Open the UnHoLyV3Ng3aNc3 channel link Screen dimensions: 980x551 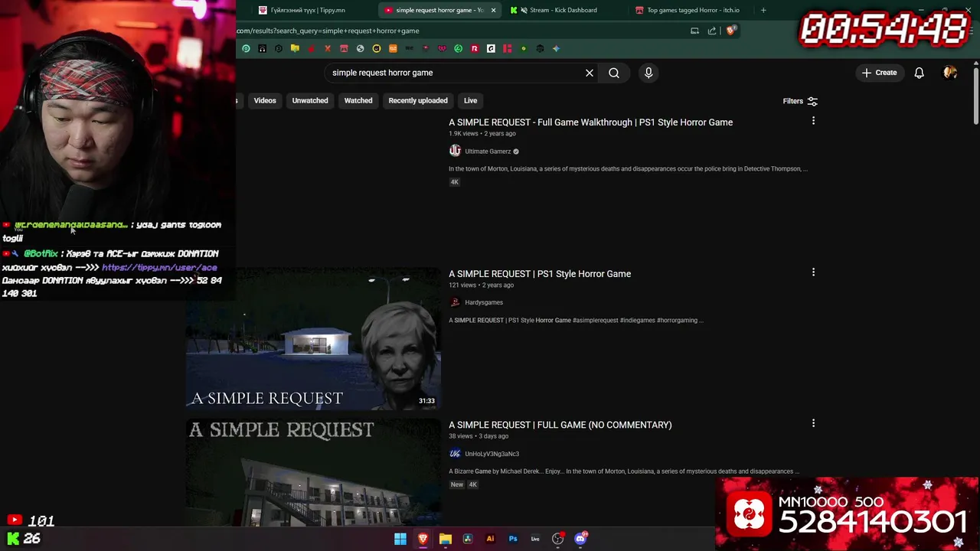point(492,454)
